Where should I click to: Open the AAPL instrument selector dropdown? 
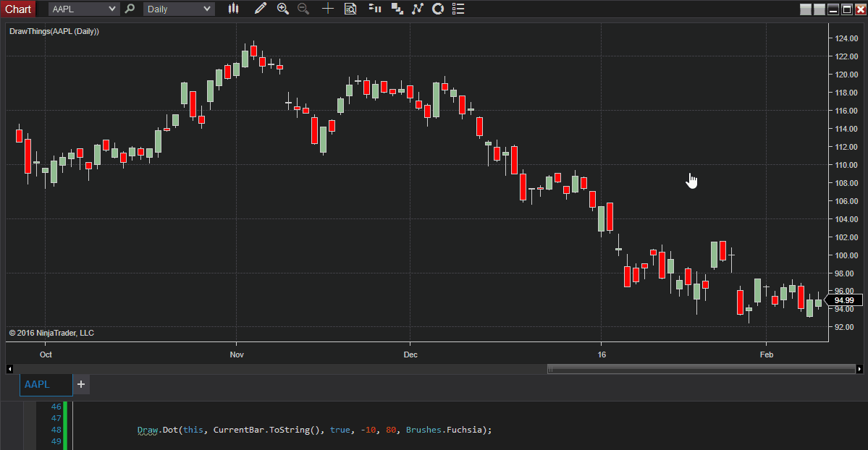coord(83,9)
